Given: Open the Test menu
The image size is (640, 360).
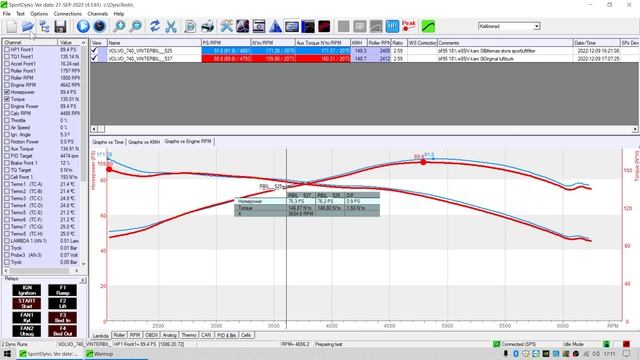Looking at the screenshot, I should tap(20, 13).
